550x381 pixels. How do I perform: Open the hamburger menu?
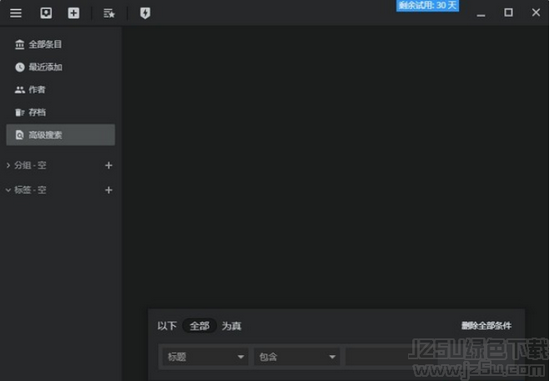pos(16,13)
